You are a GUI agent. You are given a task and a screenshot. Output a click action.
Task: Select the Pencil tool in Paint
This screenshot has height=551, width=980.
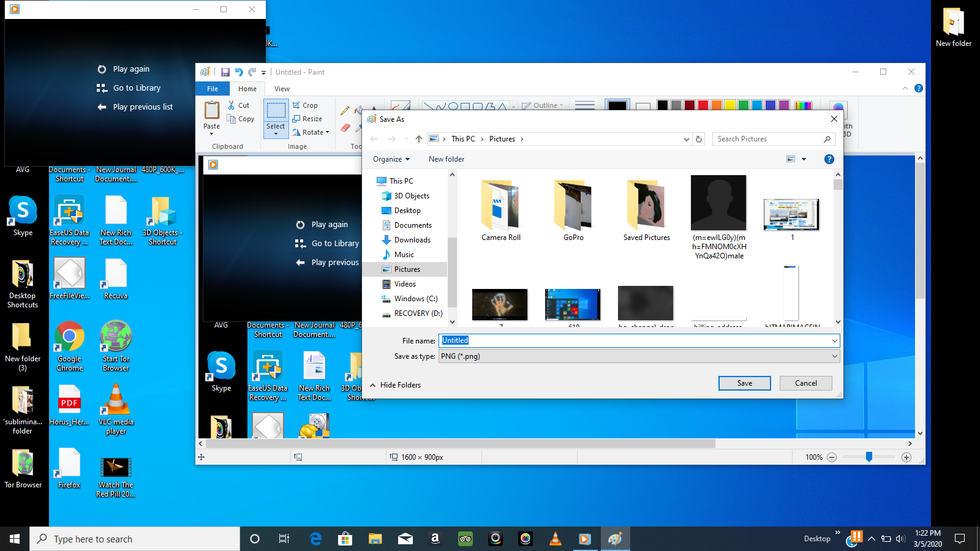point(345,111)
